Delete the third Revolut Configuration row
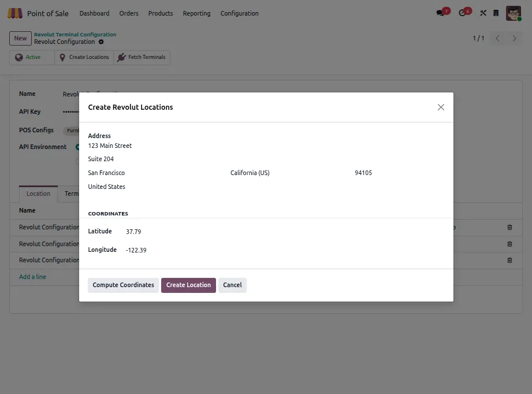The height and width of the screenshot is (394, 532). click(509, 261)
